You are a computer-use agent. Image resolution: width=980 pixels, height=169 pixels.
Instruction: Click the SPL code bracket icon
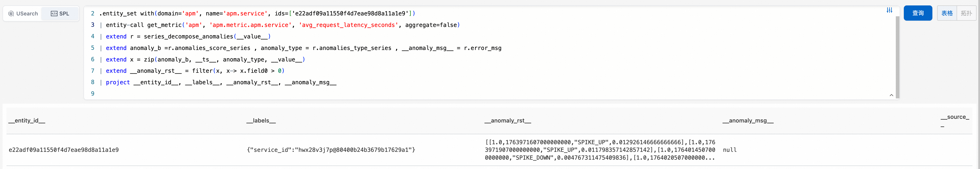(54, 14)
